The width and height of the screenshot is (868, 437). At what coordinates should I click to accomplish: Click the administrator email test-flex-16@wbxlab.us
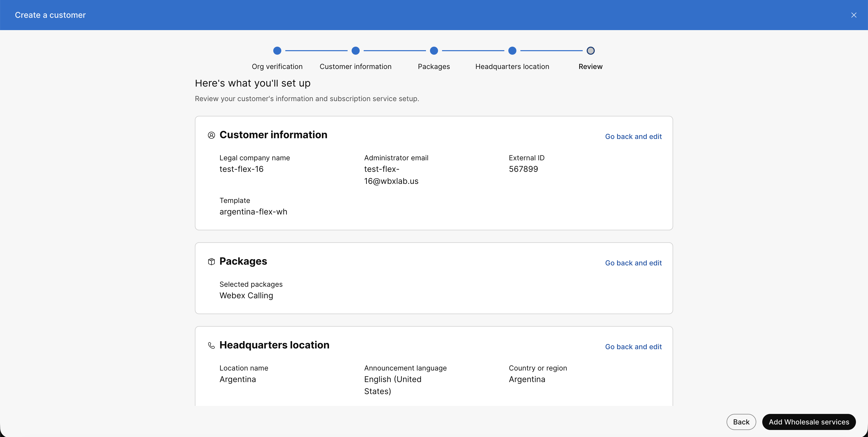pos(391,175)
